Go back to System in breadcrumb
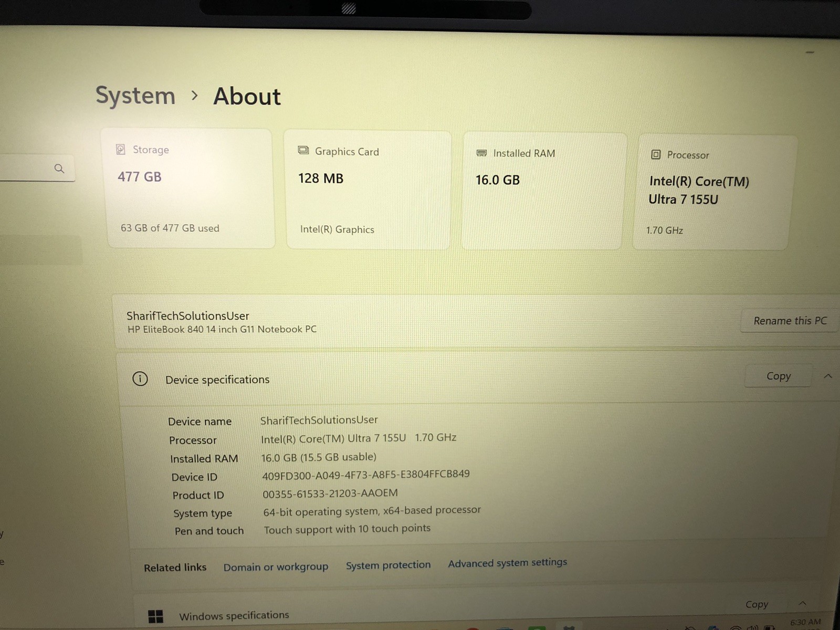The image size is (840, 630). point(135,96)
